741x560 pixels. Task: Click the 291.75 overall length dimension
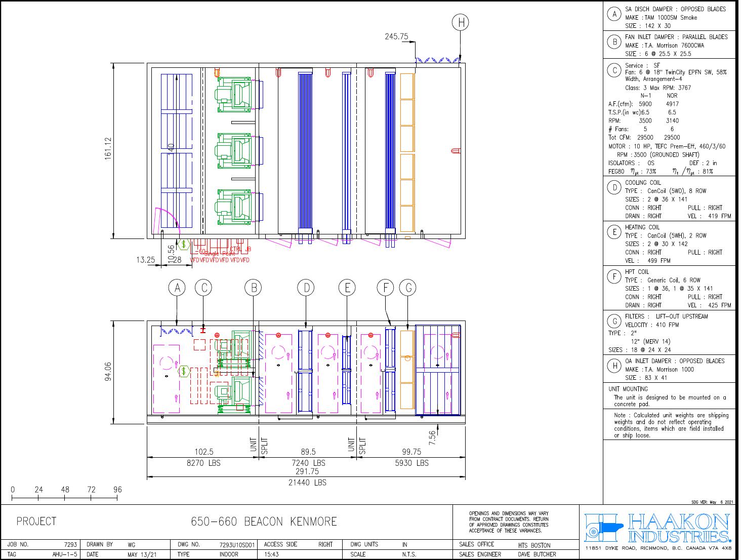[x=307, y=471]
